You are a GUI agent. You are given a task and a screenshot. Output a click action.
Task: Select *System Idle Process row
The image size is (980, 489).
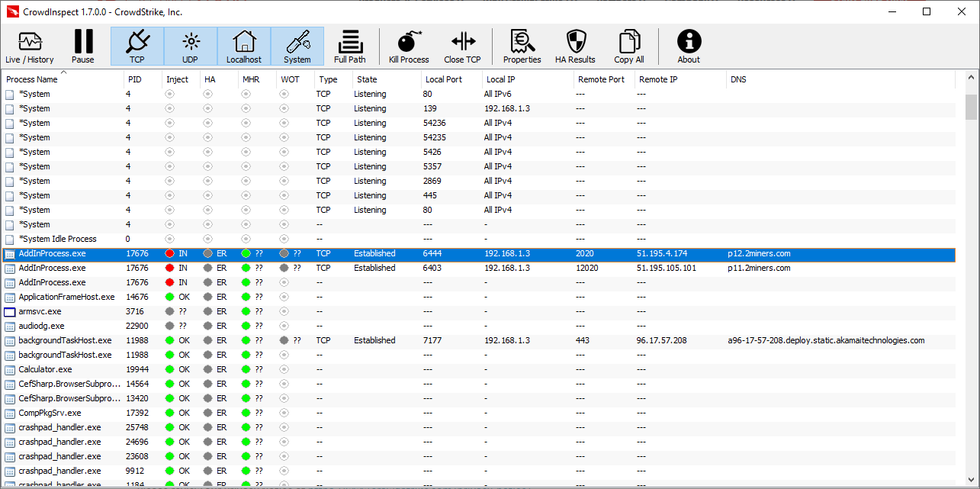(x=479, y=239)
